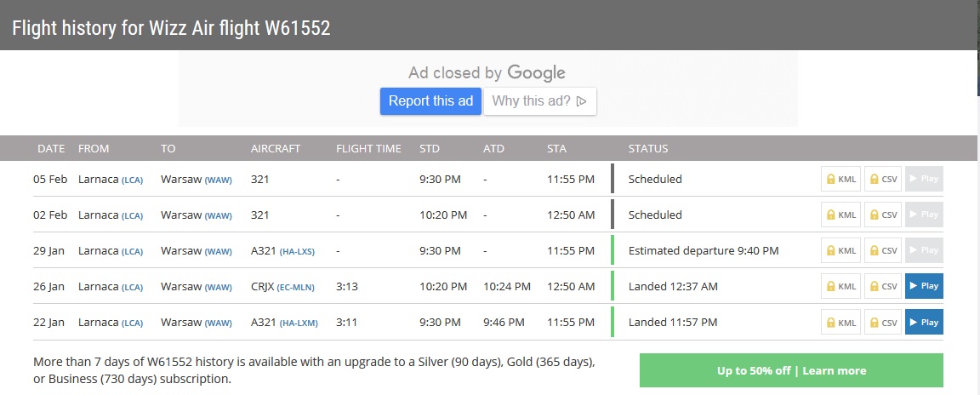Viewport: 980px width, 395px height.
Task: Download CSV for the 29 Jan flight
Action: (883, 250)
